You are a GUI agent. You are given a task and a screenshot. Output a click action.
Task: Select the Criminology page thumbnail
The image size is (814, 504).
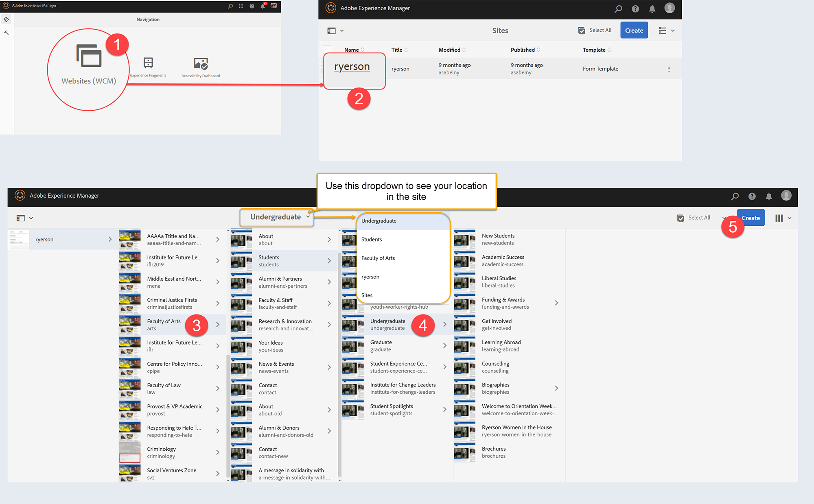pos(130,452)
